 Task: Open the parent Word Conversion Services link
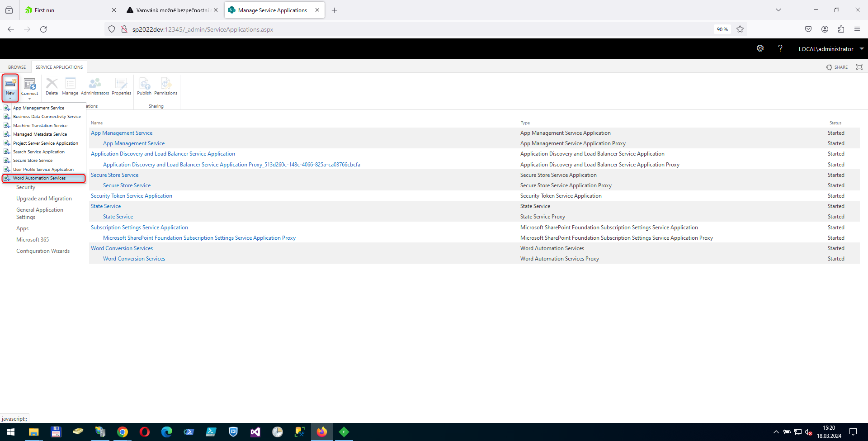[122, 248]
